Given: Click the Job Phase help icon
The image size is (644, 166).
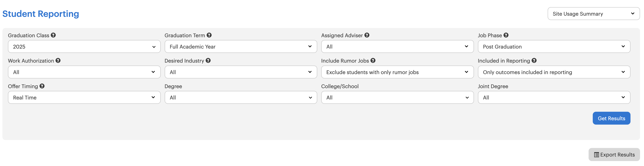Looking at the screenshot, I should tap(506, 35).
